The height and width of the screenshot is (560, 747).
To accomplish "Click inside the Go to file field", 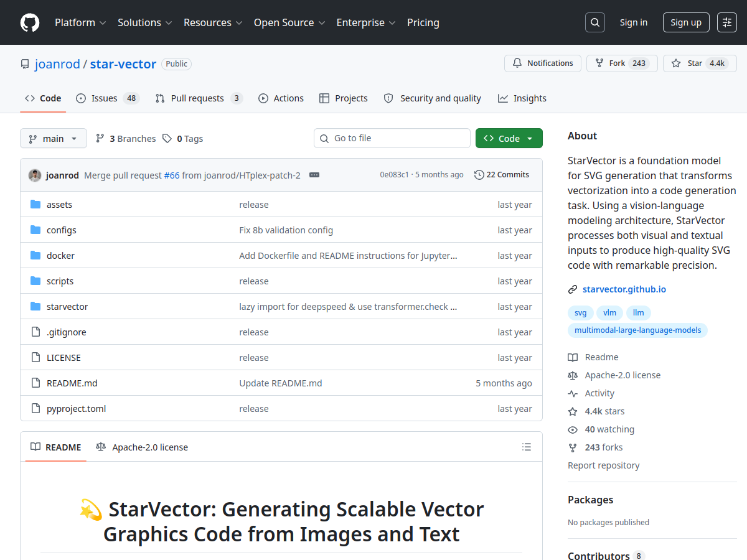I will (392, 138).
